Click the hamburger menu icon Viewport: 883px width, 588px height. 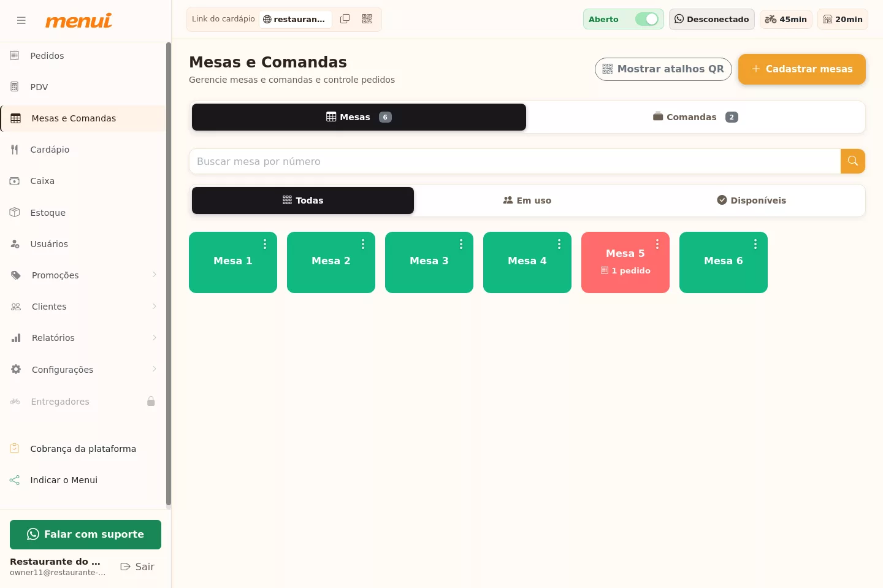point(21,20)
